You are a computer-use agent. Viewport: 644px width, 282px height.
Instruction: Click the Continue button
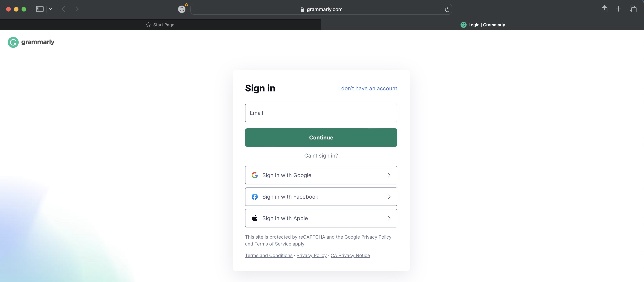pos(321,137)
